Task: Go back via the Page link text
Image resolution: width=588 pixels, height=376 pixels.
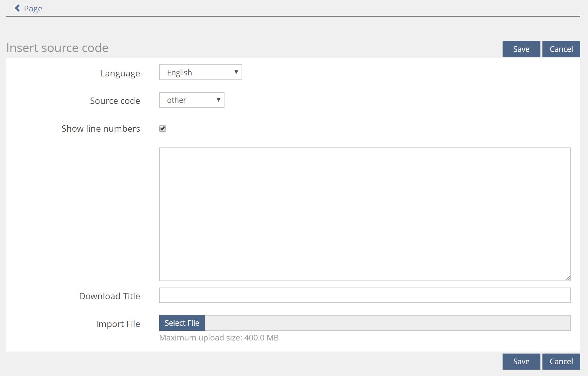Action: coord(33,8)
